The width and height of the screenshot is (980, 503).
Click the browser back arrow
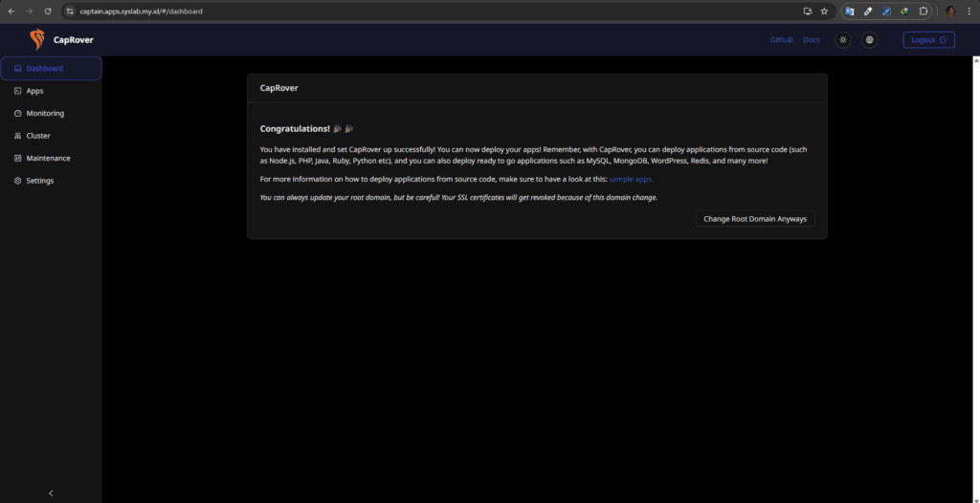(11, 11)
